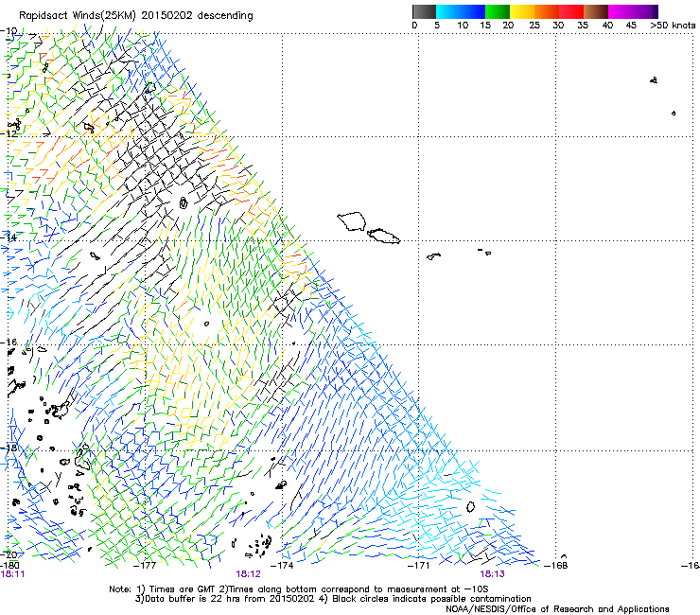Viewport: 700px width, 615px height.
Task: Click the island outline just east of -171
Action: click(433, 255)
